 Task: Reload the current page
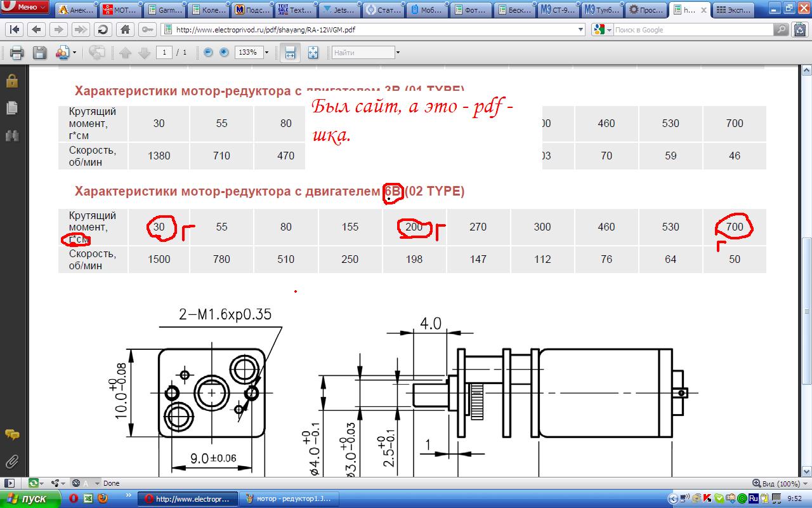pyautogui.click(x=103, y=30)
